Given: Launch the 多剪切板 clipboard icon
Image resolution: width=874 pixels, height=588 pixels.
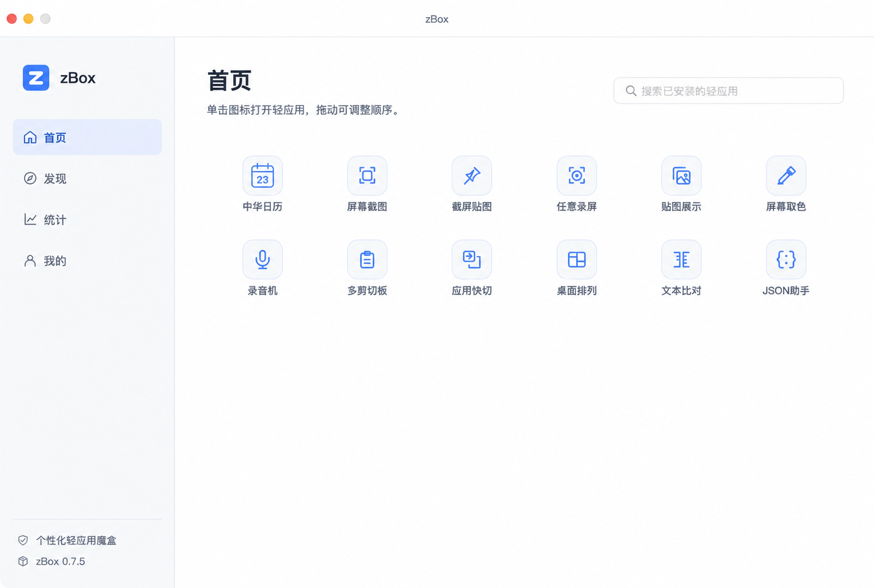Looking at the screenshot, I should coord(367,259).
